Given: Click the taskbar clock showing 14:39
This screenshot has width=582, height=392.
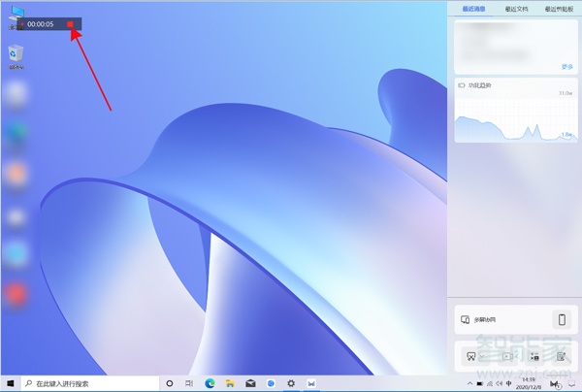Looking at the screenshot, I should click(x=530, y=383).
